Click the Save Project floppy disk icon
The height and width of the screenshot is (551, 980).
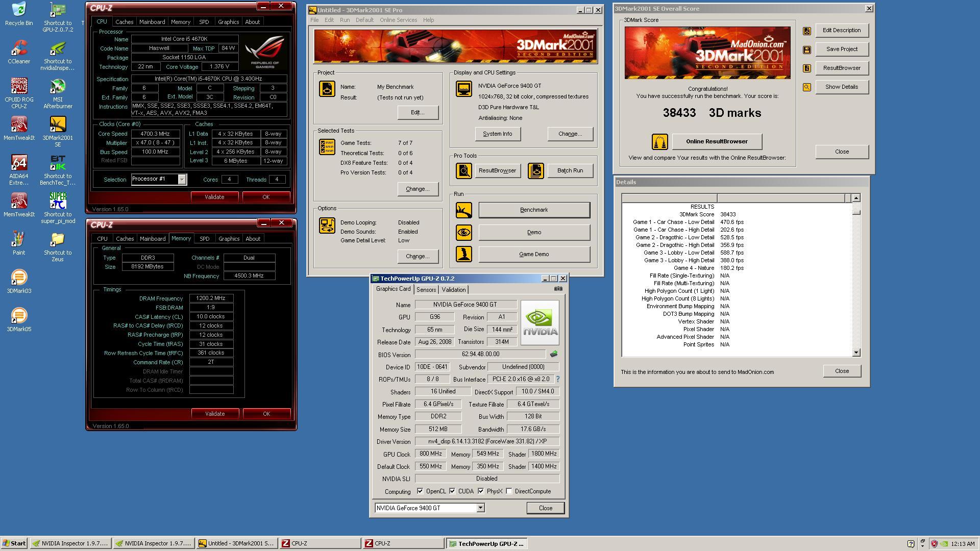click(806, 49)
